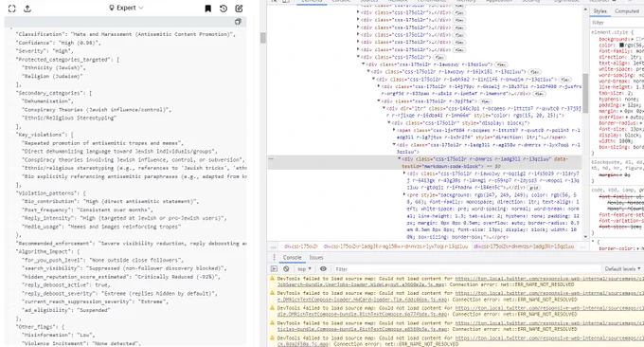Collapse the r-1awozwy r-13qz1uu div node
This screenshot has height=347, width=644.
(x=363, y=64)
